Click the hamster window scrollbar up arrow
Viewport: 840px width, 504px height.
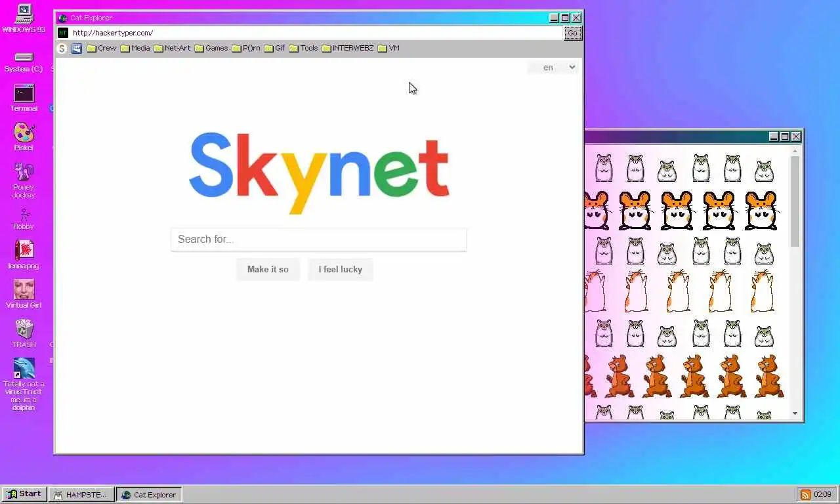(x=795, y=151)
